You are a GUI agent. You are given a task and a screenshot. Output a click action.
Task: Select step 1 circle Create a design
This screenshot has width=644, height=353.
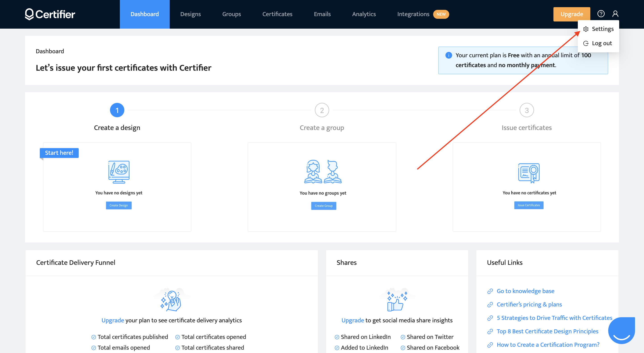(117, 110)
